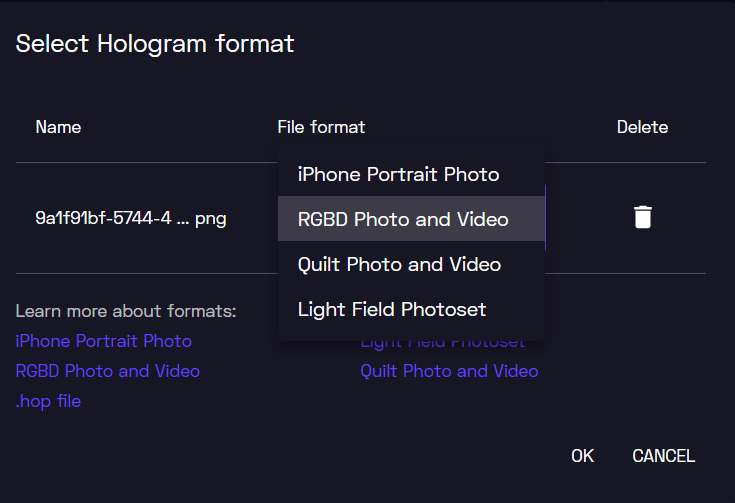Image resolution: width=735 pixels, height=503 pixels.
Task: Open the .hop file help link
Action: click(48, 401)
